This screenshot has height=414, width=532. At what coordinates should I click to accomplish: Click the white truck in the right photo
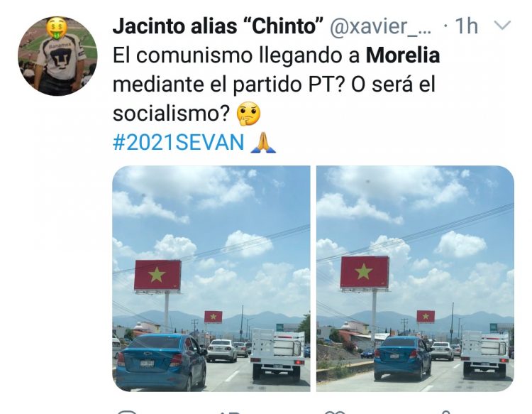pyautogui.click(x=485, y=354)
